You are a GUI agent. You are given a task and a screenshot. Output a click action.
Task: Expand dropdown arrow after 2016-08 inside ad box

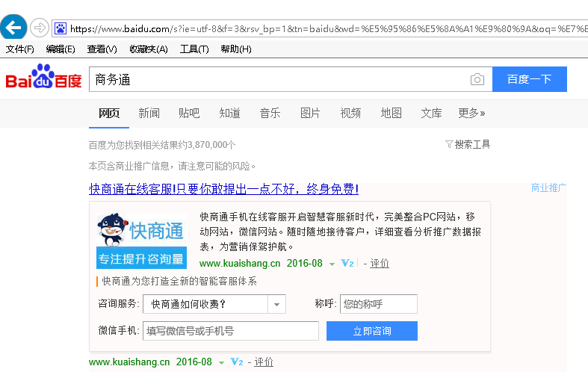pos(332,264)
